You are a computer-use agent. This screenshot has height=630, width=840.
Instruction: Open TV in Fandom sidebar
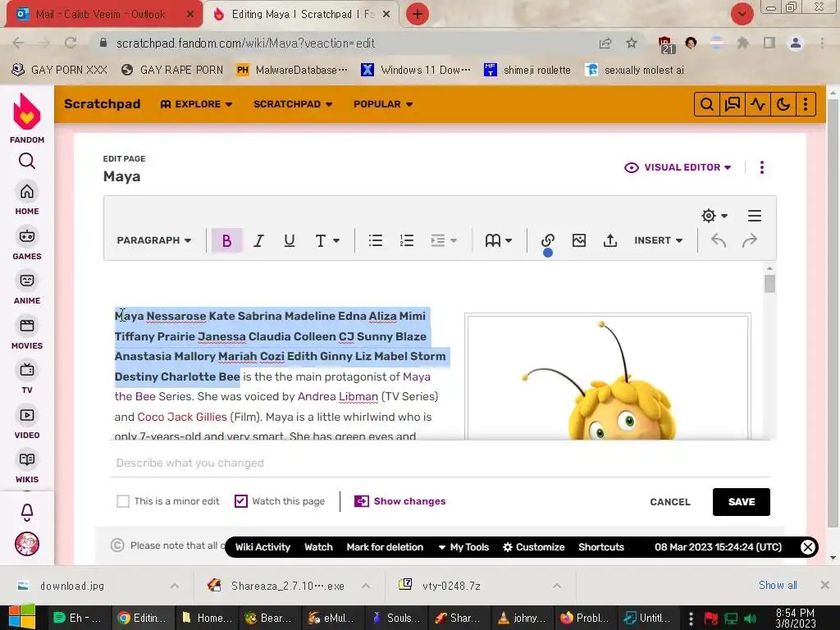click(27, 378)
